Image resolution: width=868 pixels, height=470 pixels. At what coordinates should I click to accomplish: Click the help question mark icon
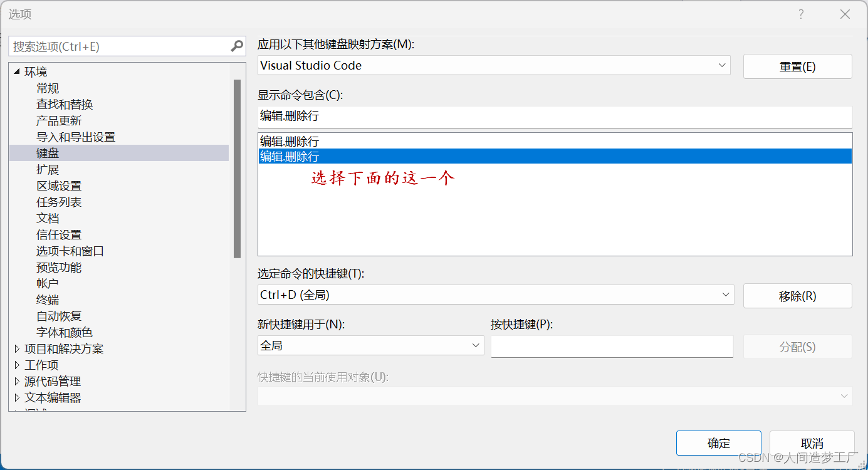[801, 14]
